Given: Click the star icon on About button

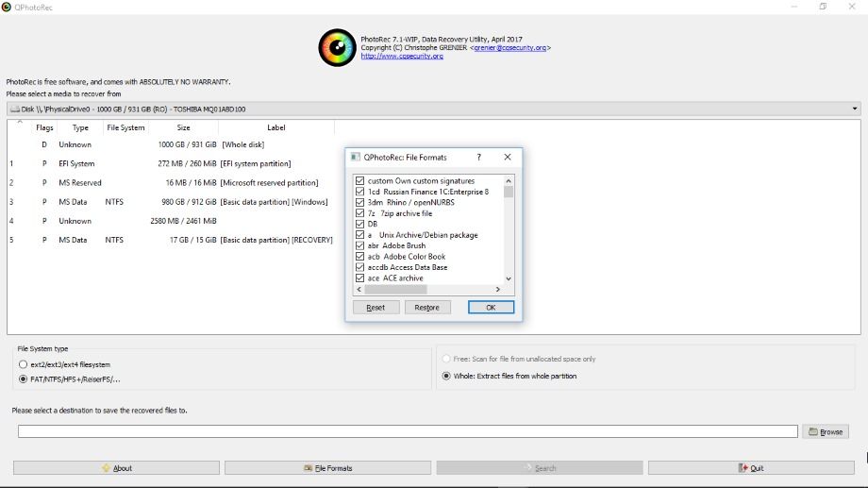Looking at the screenshot, I should tap(107, 468).
